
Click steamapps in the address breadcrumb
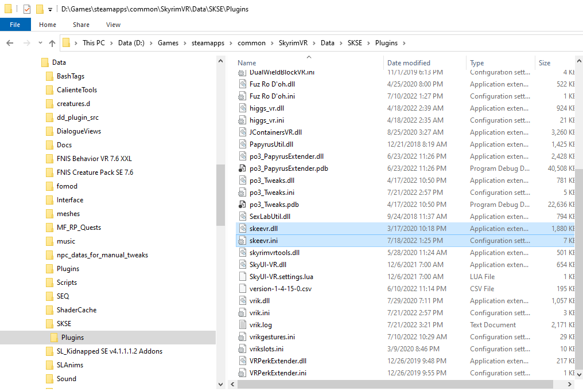pos(208,43)
